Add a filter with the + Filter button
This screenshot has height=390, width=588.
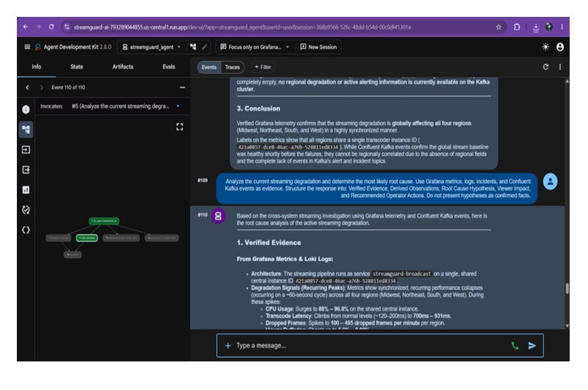[262, 67]
